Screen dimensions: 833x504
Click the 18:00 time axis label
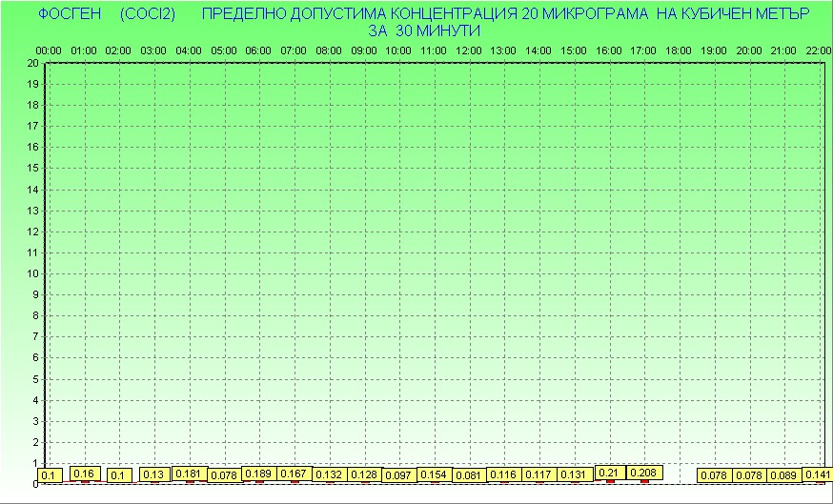(679, 51)
